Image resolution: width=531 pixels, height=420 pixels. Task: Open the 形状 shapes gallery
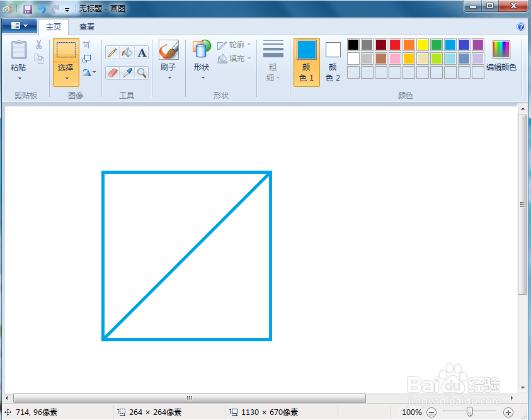point(202,60)
